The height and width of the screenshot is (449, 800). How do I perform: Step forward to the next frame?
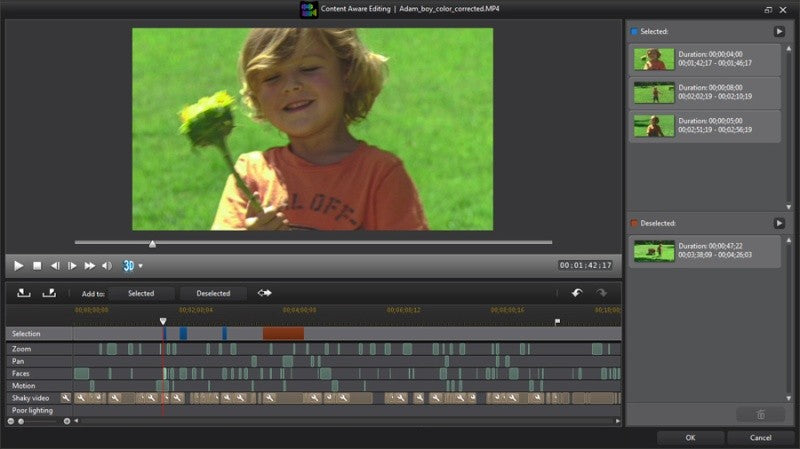tap(72, 266)
